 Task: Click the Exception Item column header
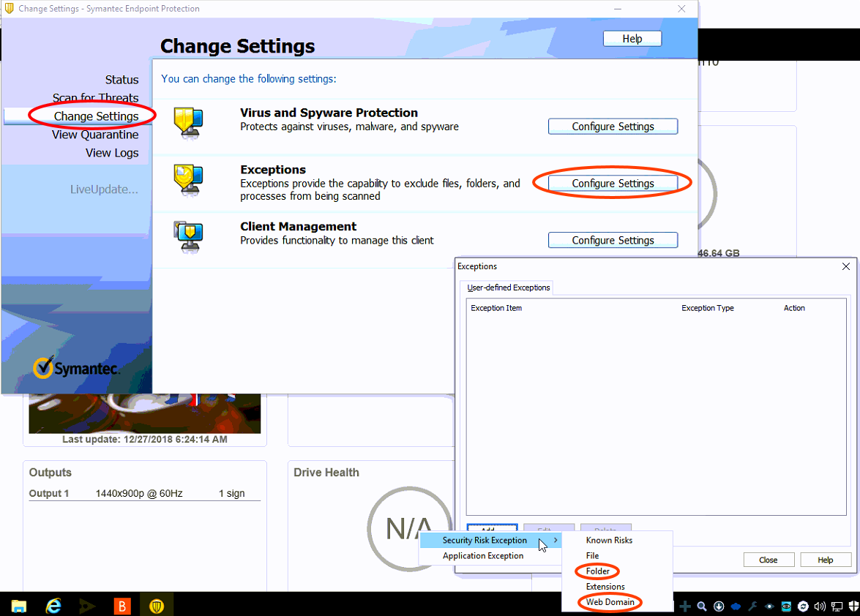tap(496, 308)
